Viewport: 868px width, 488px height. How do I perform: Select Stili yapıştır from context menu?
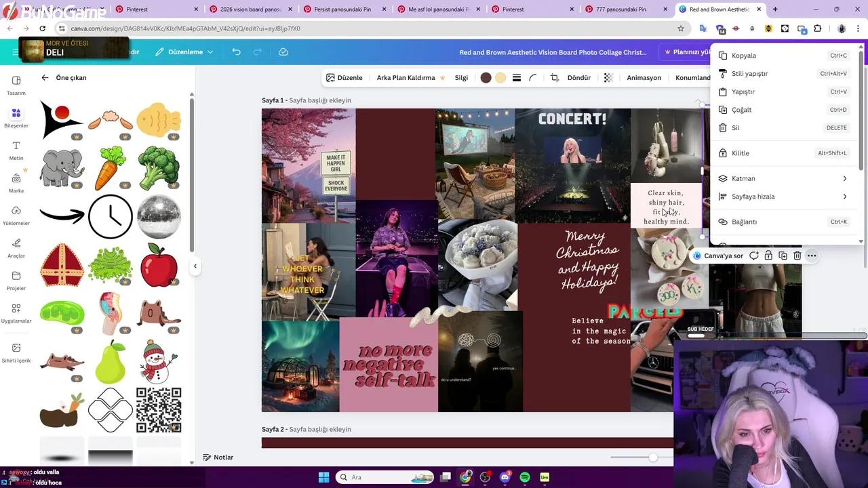pos(785,73)
